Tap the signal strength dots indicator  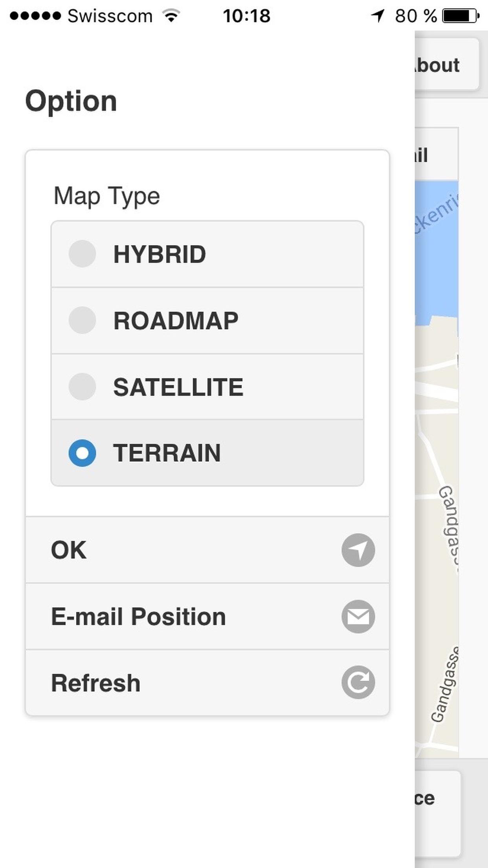point(35,16)
